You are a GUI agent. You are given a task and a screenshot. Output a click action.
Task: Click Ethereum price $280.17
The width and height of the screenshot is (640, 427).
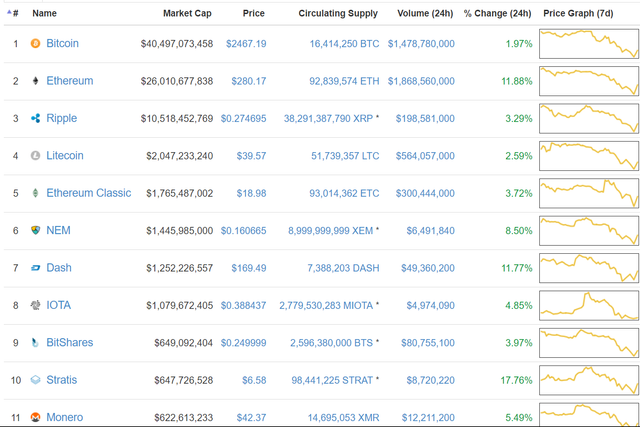tap(249, 81)
